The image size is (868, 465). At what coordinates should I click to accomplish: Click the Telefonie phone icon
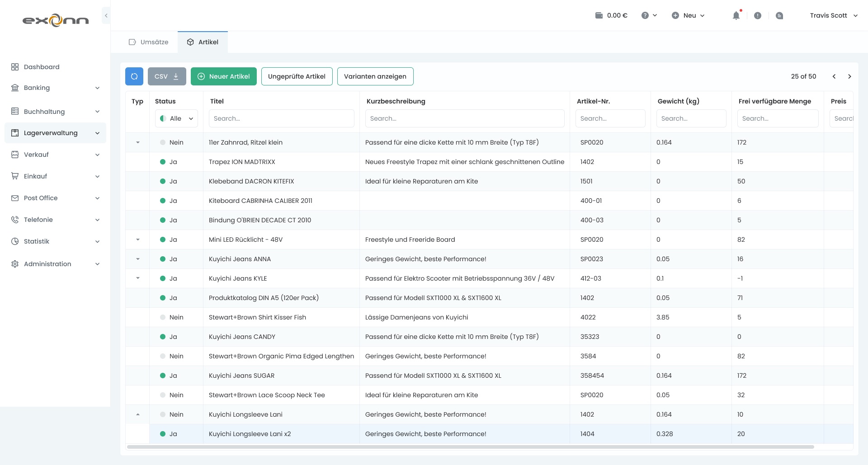(15, 220)
